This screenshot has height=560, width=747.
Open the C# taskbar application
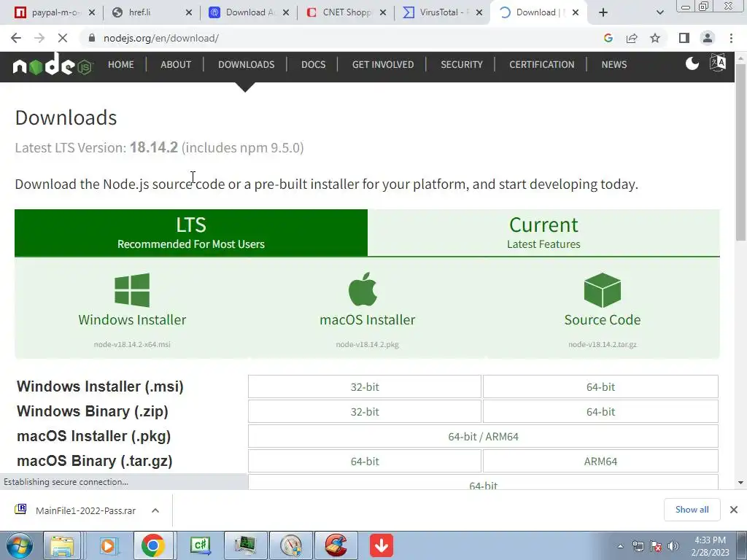point(200,545)
